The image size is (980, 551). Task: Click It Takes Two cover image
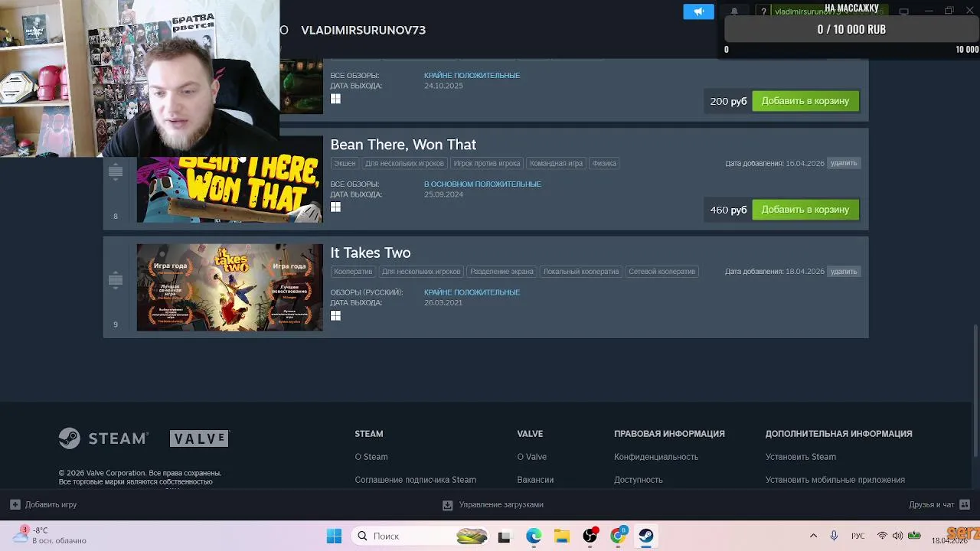tap(230, 288)
